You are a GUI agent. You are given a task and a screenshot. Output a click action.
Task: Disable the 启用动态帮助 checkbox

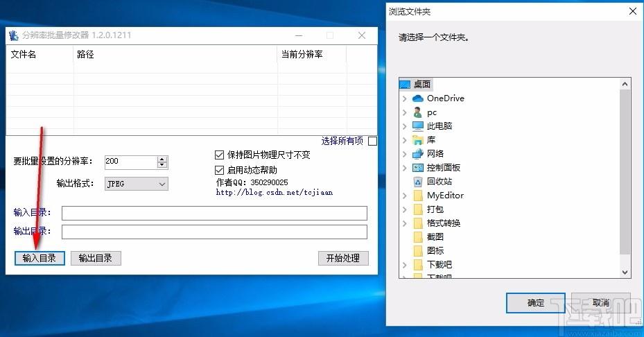[219, 170]
